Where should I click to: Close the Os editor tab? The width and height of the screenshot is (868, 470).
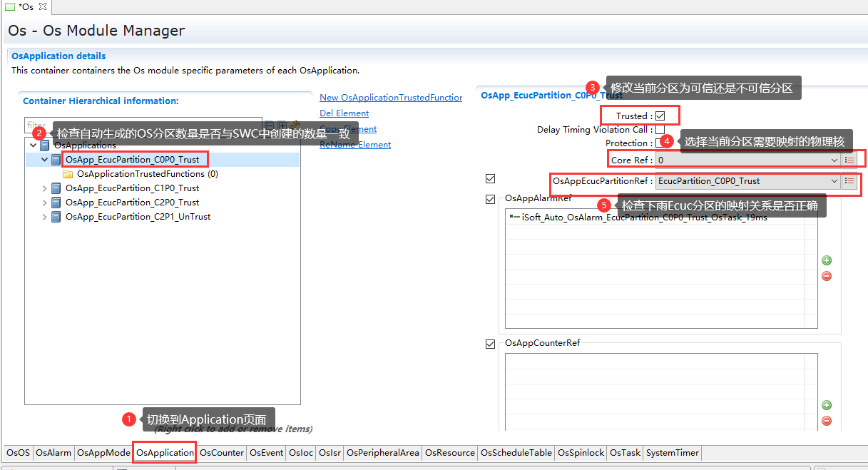[x=41, y=6]
